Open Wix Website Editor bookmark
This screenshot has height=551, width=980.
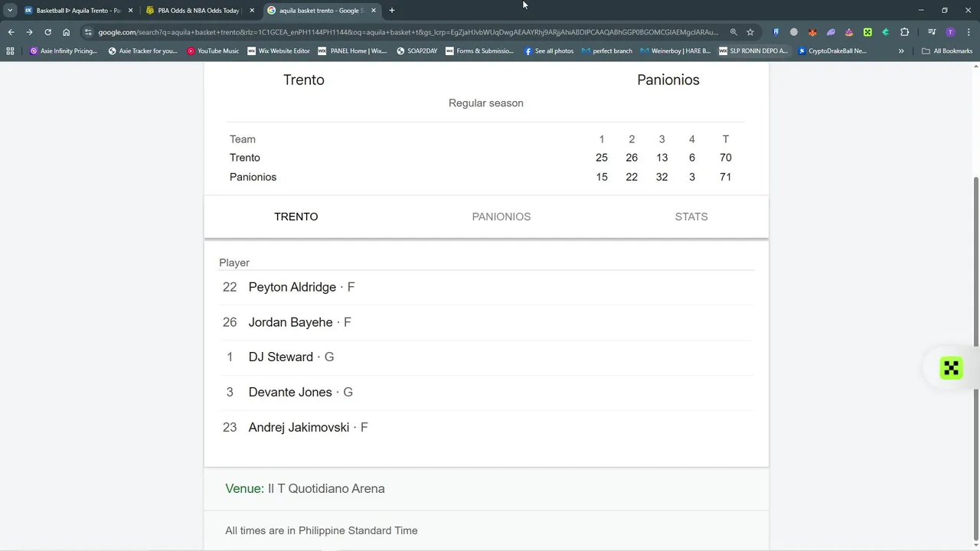point(279,51)
